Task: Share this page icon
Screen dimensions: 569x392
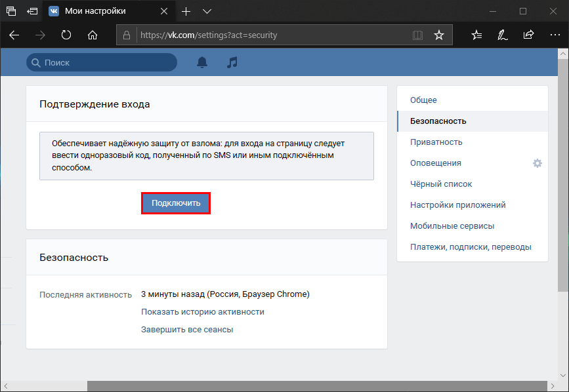Action: [529, 35]
